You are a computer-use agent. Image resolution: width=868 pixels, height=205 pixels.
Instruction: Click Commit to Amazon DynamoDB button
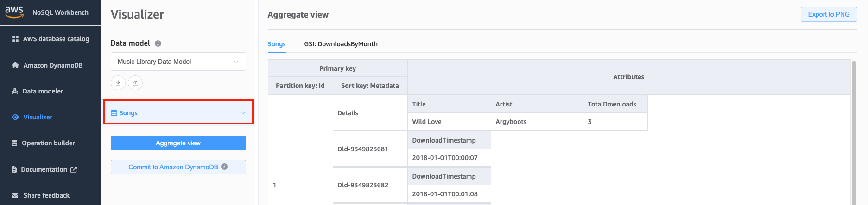pos(173,167)
